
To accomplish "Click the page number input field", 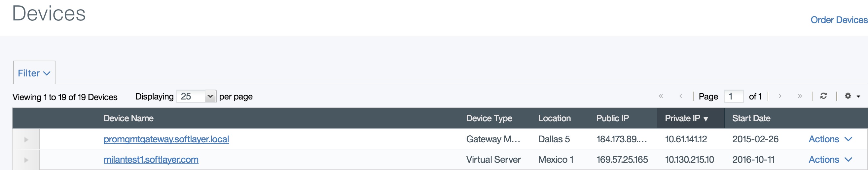I will click(733, 97).
